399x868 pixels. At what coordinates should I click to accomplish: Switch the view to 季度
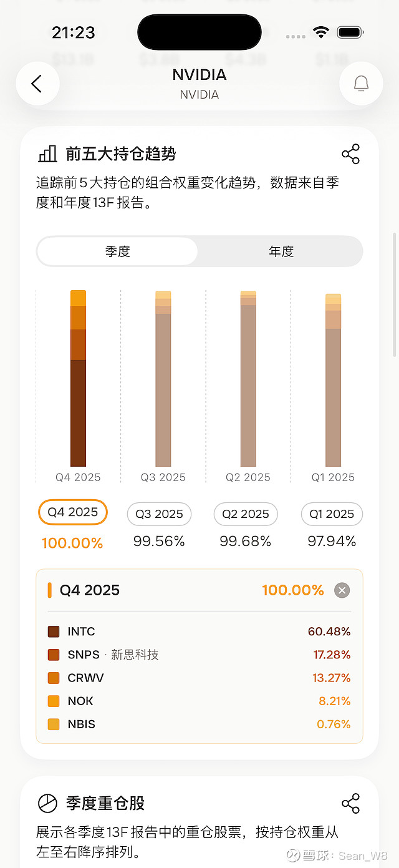117,251
